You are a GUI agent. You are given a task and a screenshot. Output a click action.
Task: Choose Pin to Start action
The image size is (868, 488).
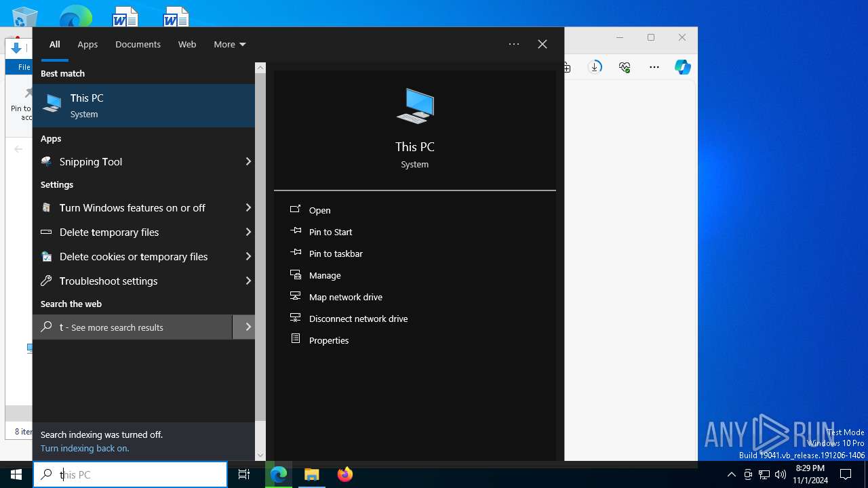coord(331,232)
